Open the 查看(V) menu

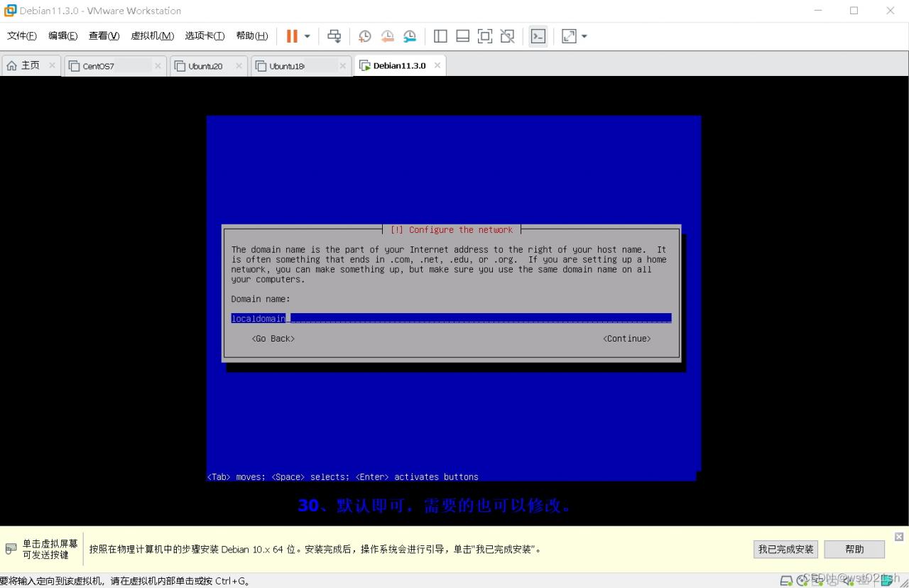click(104, 36)
